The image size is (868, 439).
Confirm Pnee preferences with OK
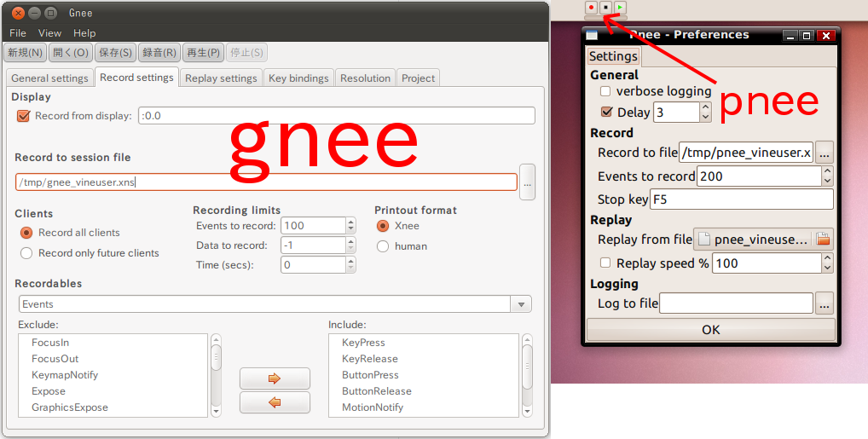pos(711,330)
